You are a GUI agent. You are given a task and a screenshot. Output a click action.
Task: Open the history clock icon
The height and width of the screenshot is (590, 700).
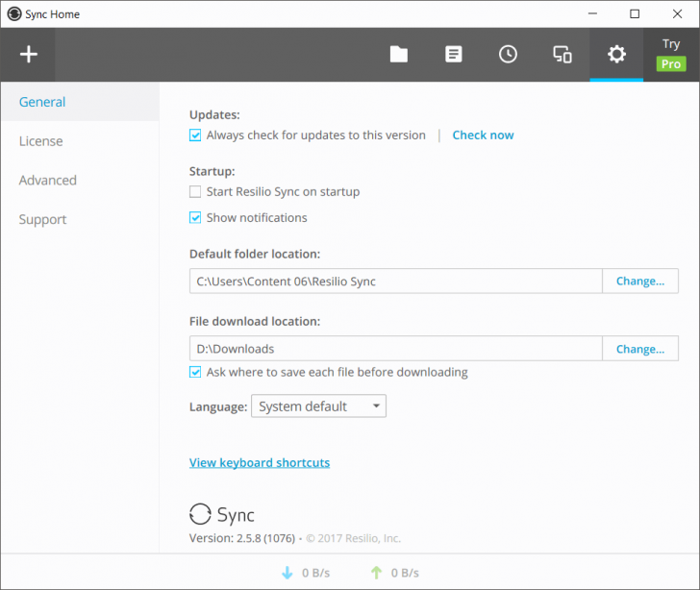(x=508, y=55)
